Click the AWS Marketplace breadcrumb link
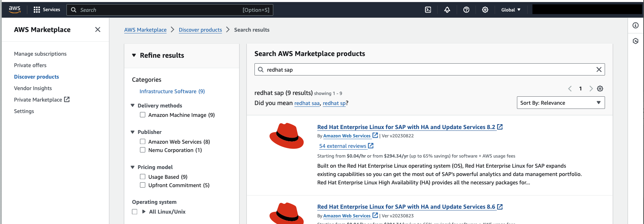The height and width of the screenshot is (224, 644). pyautogui.click(x=146, y=30)
